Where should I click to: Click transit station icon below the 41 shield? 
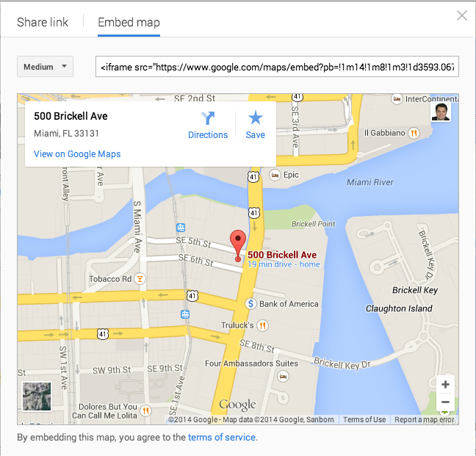point(185,314)
